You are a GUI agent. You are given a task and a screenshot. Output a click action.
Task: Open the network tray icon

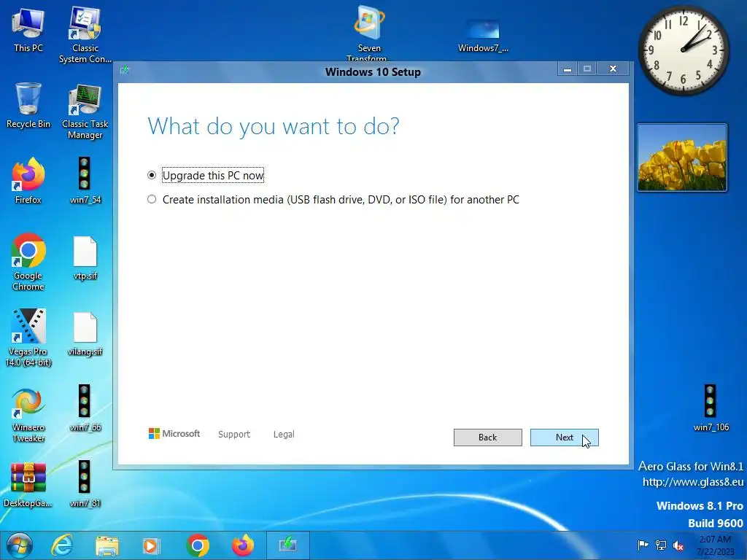click(x=661, y=545)
